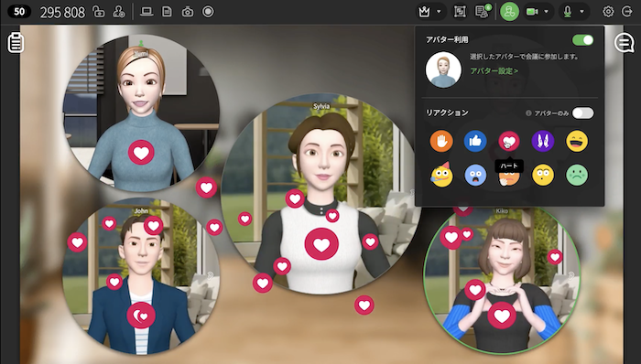The width and height of the screenshot is (641, 364).
Task: Click the Kiko name label
Action: [502, 211]
